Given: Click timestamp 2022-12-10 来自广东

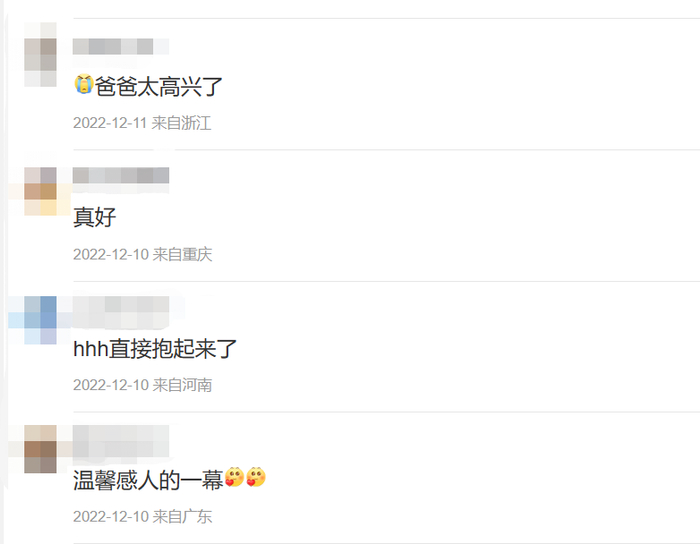Looking at the screenshot, I should 142,516.
